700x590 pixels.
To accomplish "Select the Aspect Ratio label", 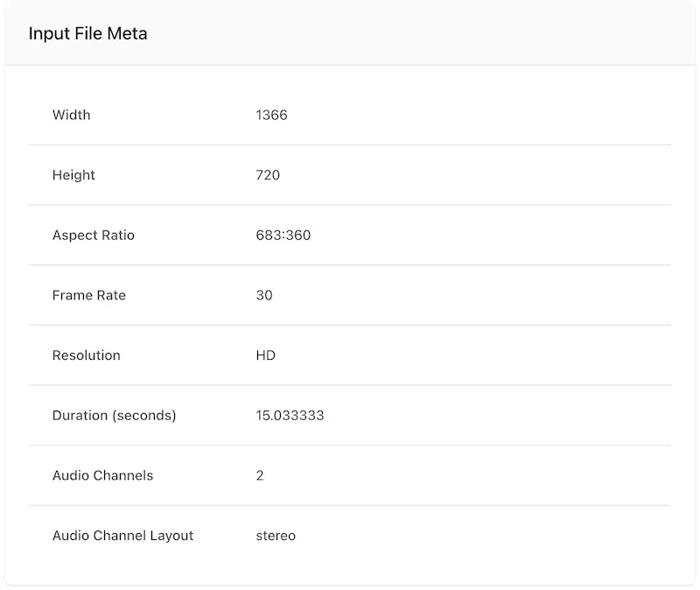I will [x=94, y=235].
